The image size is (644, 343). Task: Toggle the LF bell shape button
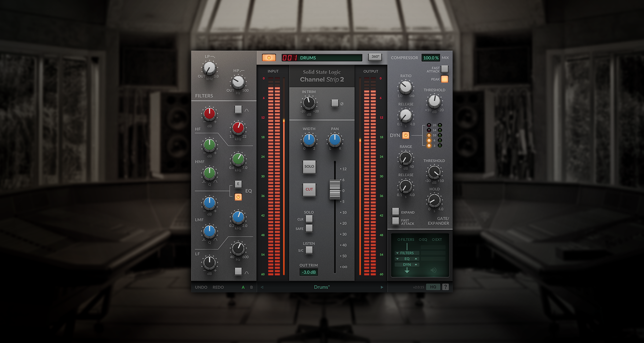(238, 271)
